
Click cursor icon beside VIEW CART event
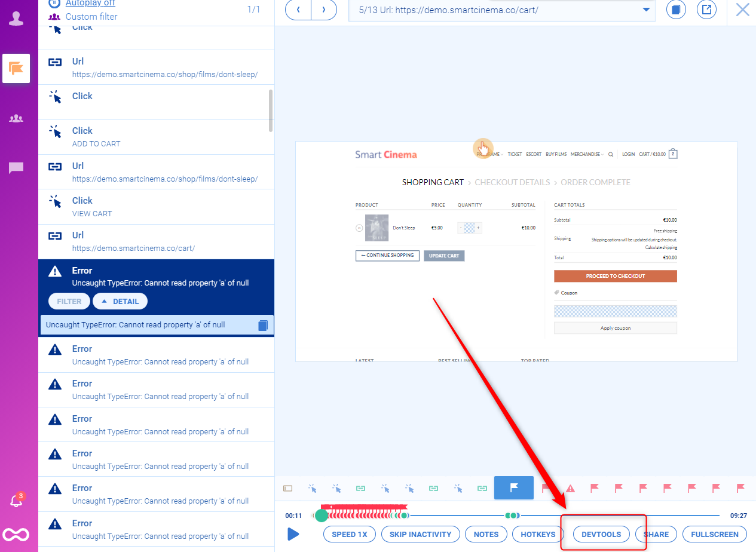[x=55, y=201]
